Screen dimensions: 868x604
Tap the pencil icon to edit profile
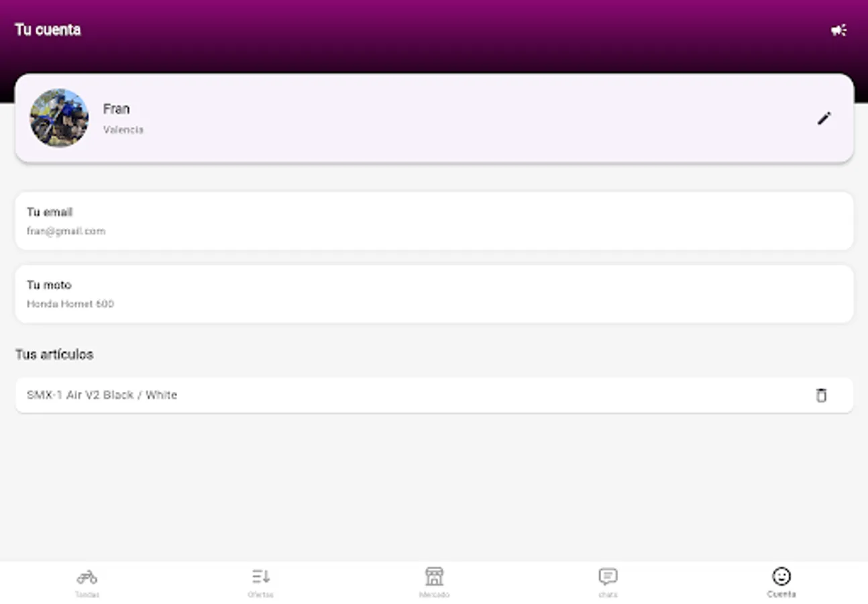click(824, 118)
